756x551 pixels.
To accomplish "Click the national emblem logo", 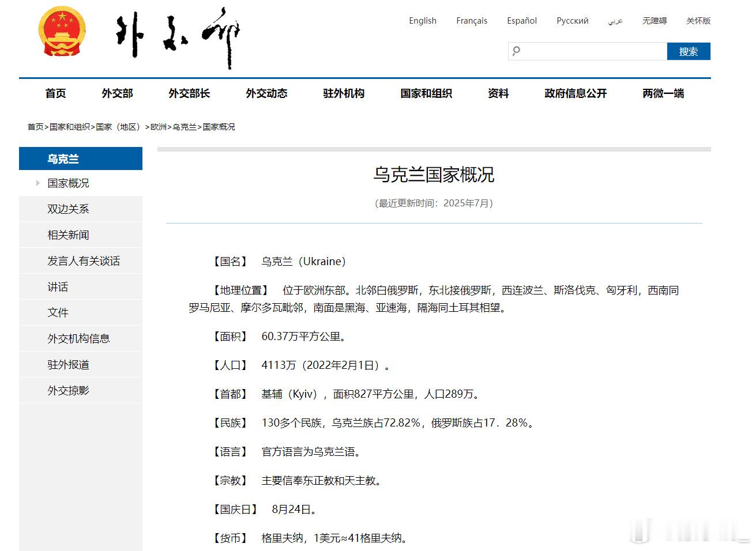I will 62,32.
